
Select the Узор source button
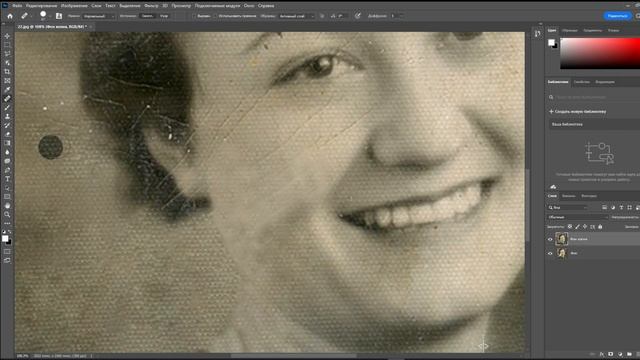point(164,16)
